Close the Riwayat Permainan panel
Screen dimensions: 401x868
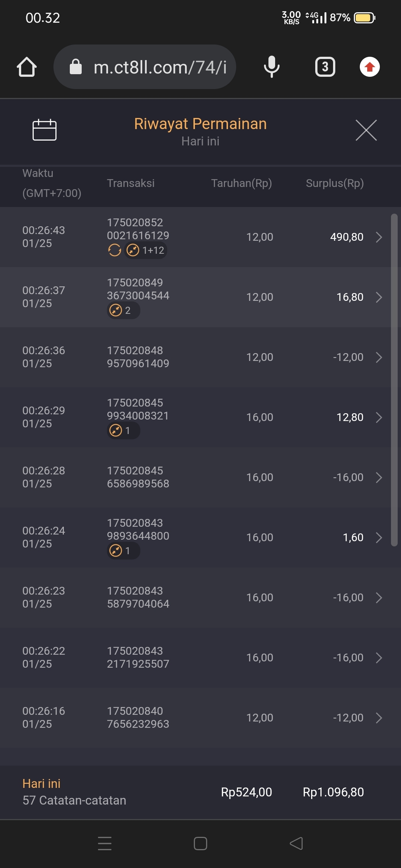(366, 130)
